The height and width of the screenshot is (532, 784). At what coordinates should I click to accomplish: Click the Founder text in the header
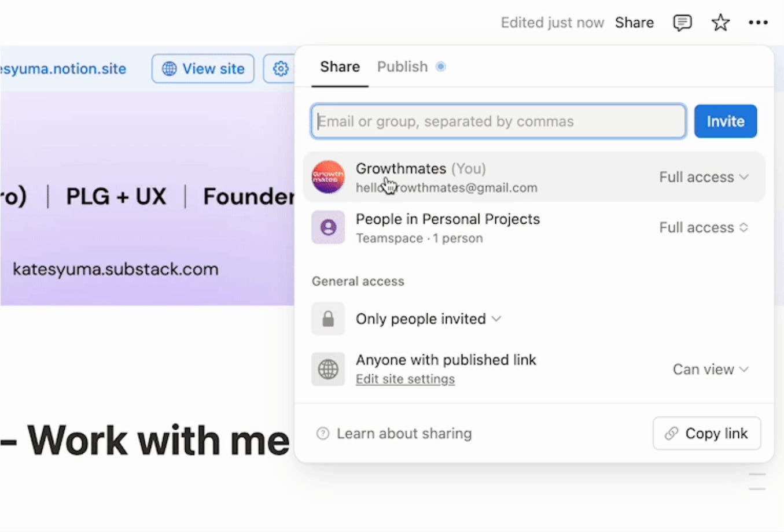[x=249, y=196]
